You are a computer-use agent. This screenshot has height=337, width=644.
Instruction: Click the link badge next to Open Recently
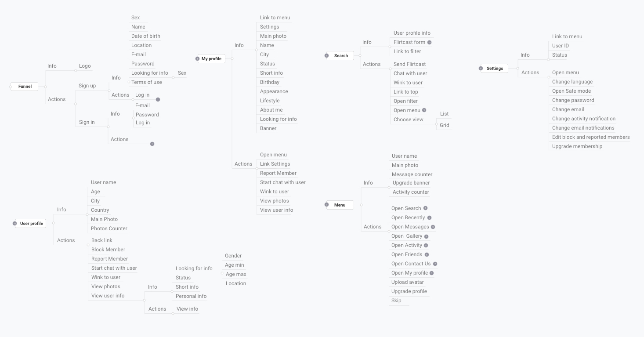pos(429,217)
